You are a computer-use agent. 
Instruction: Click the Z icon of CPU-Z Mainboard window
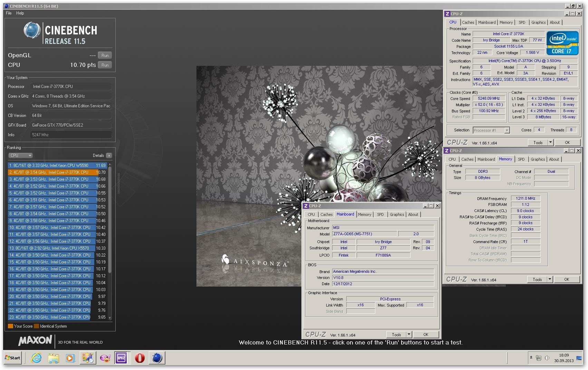(x=306, y=206)
